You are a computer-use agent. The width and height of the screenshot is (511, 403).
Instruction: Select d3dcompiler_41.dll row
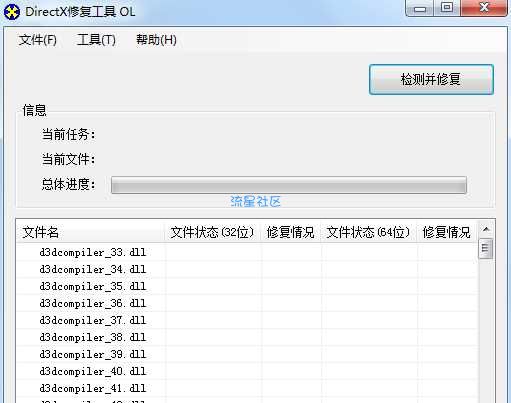247,388
